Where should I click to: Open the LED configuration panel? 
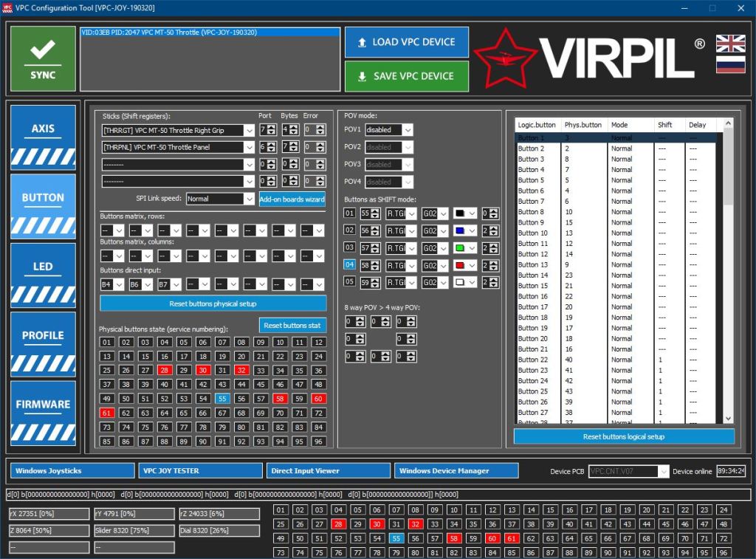(42, 266)
